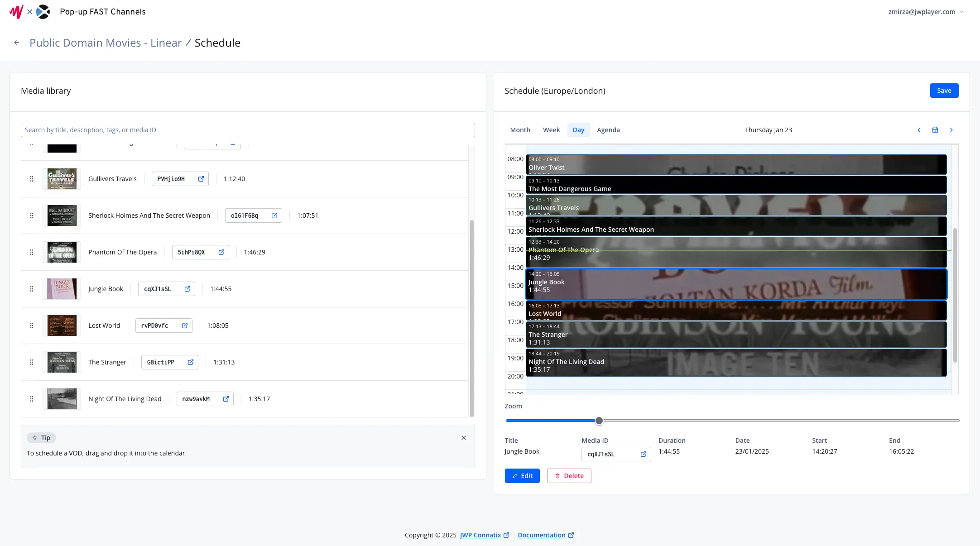
Task: Open Jungle Book media ID link
Action: pyautogui.click(x=187, y=289)
